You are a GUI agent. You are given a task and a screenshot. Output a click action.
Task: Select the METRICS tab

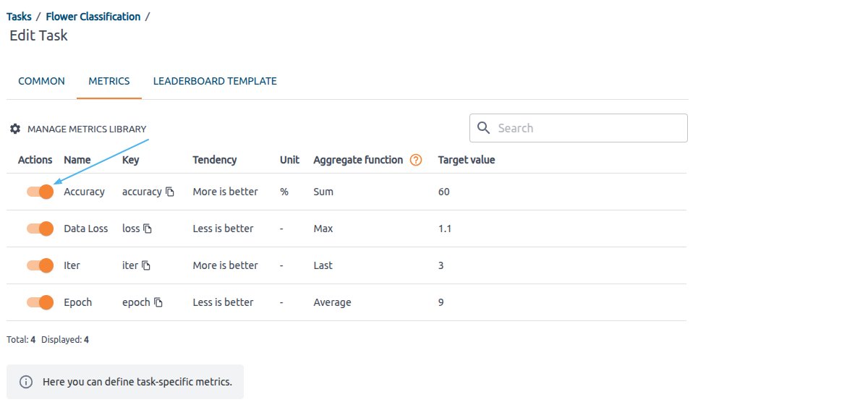tap(109, 81)
